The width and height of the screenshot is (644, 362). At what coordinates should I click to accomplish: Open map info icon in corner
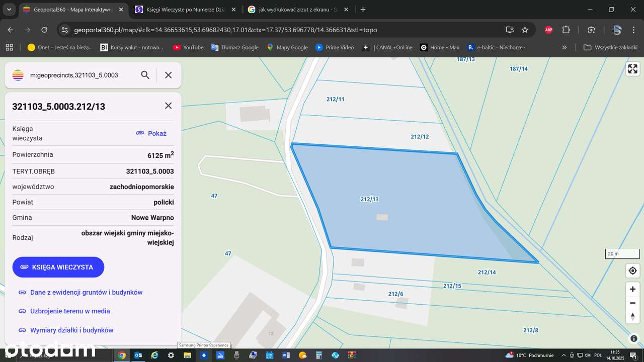pyautogui.click(x=633, y=338)
